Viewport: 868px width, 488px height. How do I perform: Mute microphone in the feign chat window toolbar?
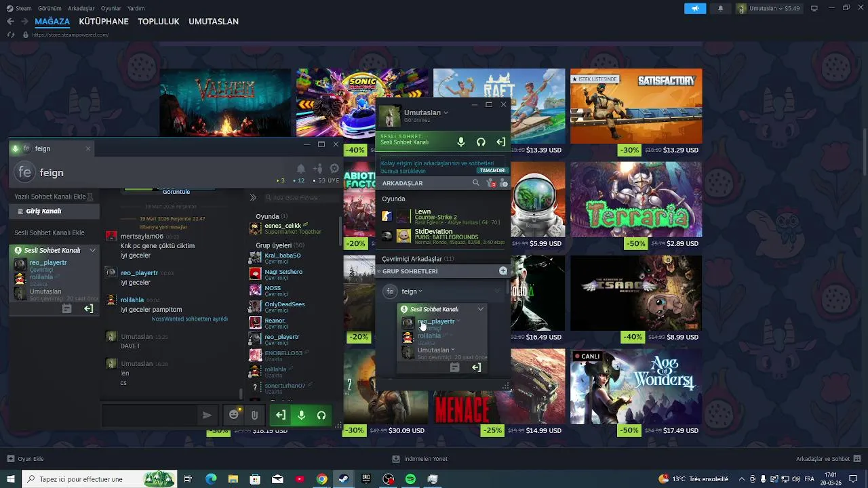pyautogui.click(x=301, y=415)
